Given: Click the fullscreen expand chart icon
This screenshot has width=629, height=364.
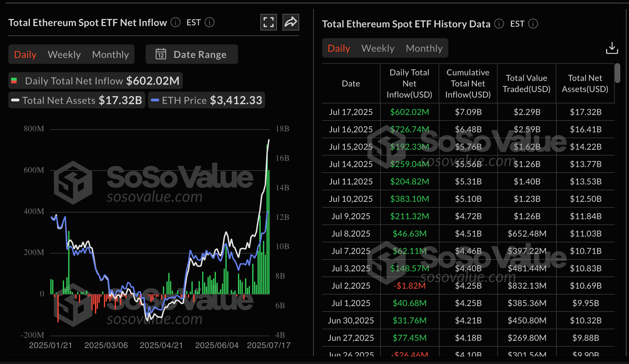Looking at the screenshot, I should [x=269, y=22].
